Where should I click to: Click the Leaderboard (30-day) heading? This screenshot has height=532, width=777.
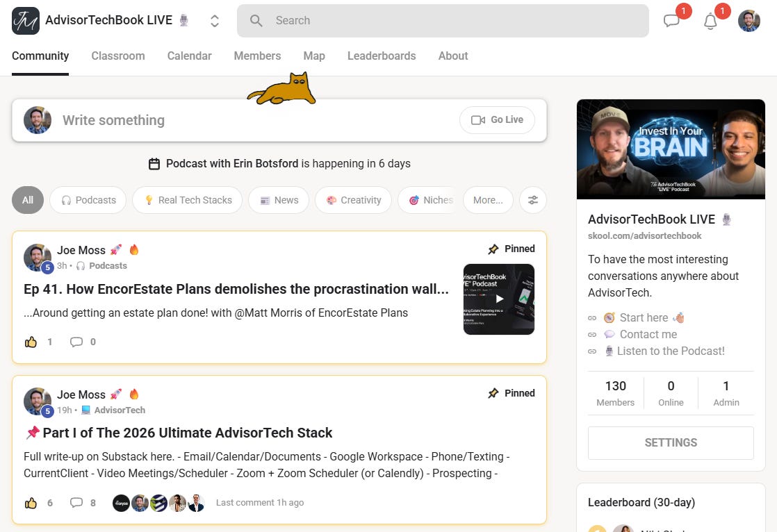pos(641,503)
